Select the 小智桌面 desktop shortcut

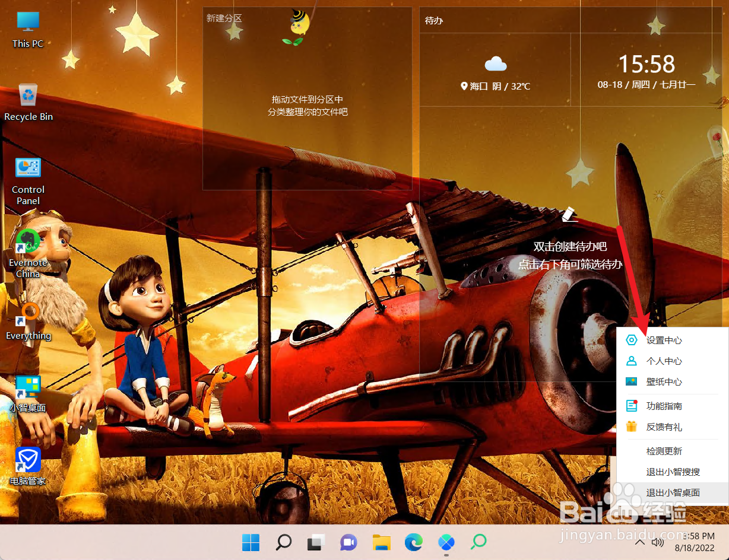click(x=28, y=393)
